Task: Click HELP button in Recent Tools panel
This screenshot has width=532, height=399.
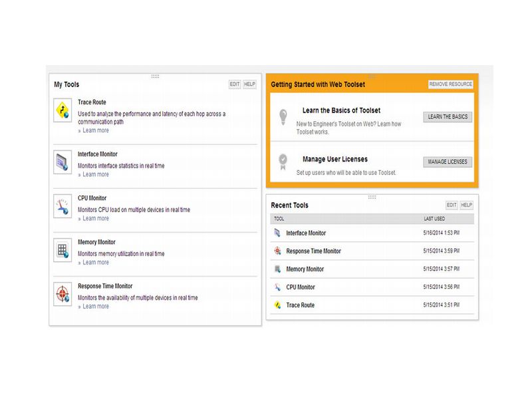Action: [x=466, y=205]
